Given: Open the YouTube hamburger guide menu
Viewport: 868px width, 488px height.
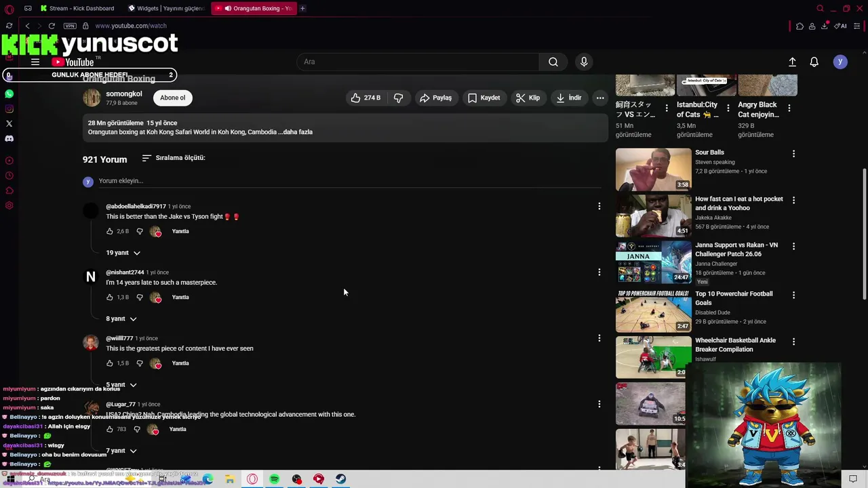Looking at the screenshot, I should (35, 62).
